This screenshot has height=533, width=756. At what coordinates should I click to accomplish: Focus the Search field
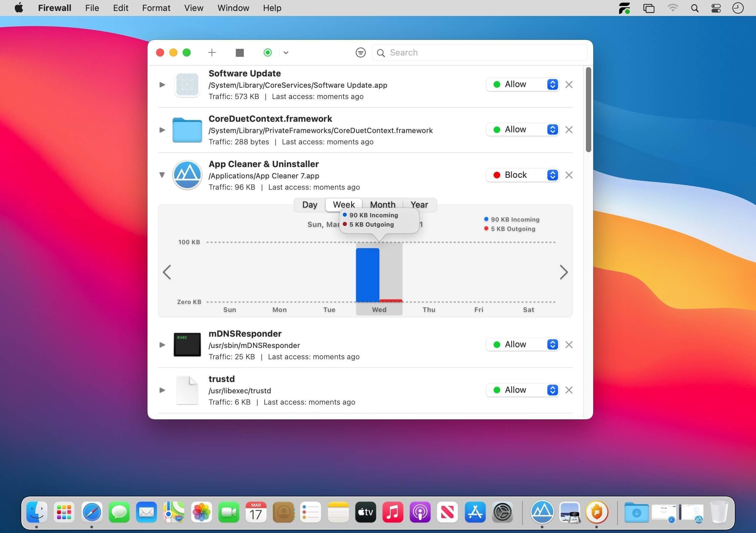(480, 53)
